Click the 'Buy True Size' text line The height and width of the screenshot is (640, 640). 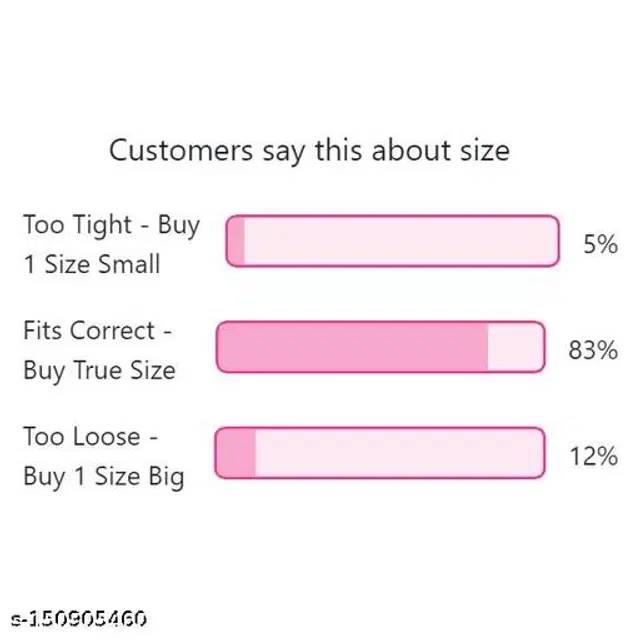click(x=99, y=371)
